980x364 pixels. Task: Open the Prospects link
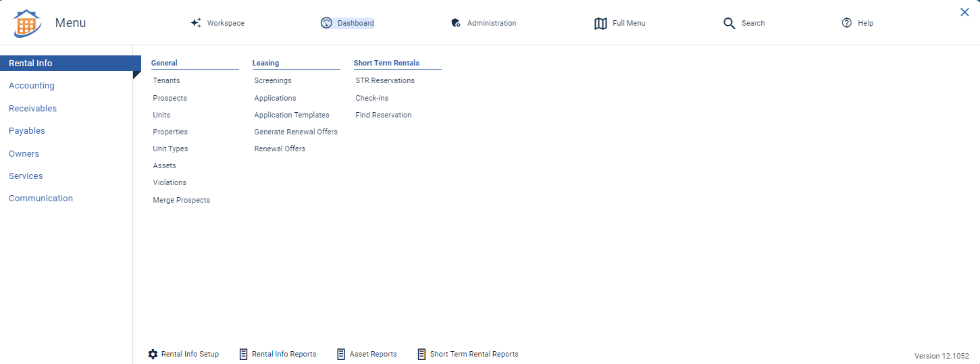pyautogui.click(x=170, y=98)
